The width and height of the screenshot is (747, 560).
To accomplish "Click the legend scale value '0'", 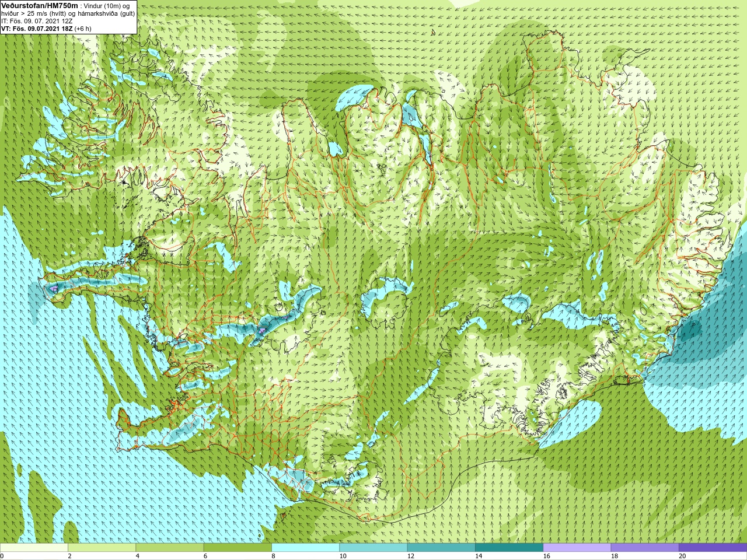I will click(x=2, y=556).
